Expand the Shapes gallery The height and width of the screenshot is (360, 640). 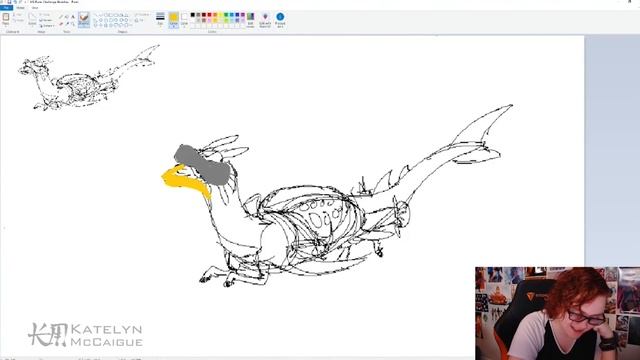tap(129, 25)
